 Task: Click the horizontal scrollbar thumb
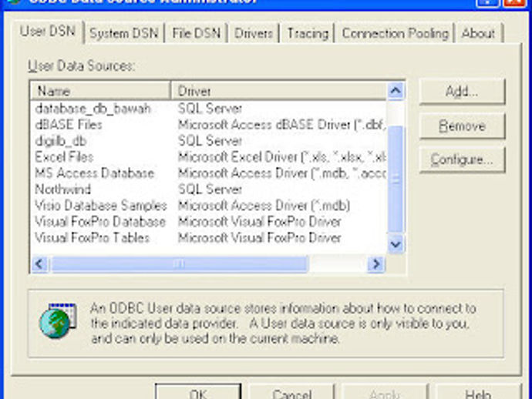click(180, 264)
